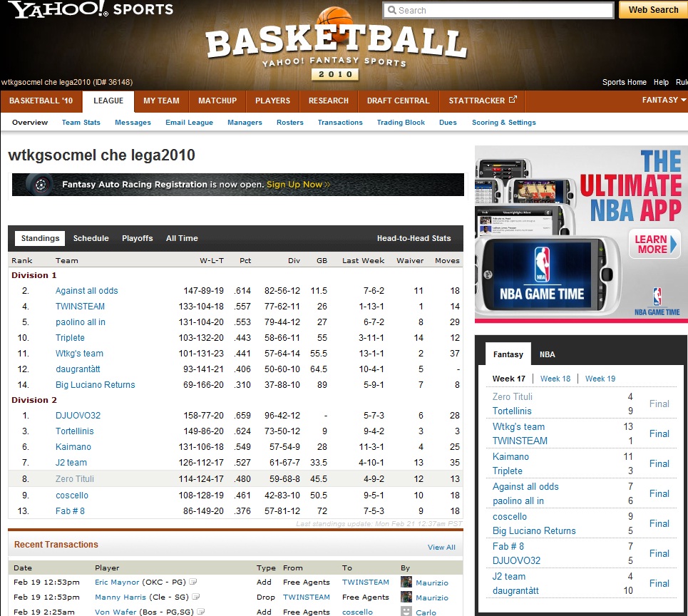This screenshot has height=616, width=688.
Task: Open note icon beside Manny Harris
Action: point(195,597)
